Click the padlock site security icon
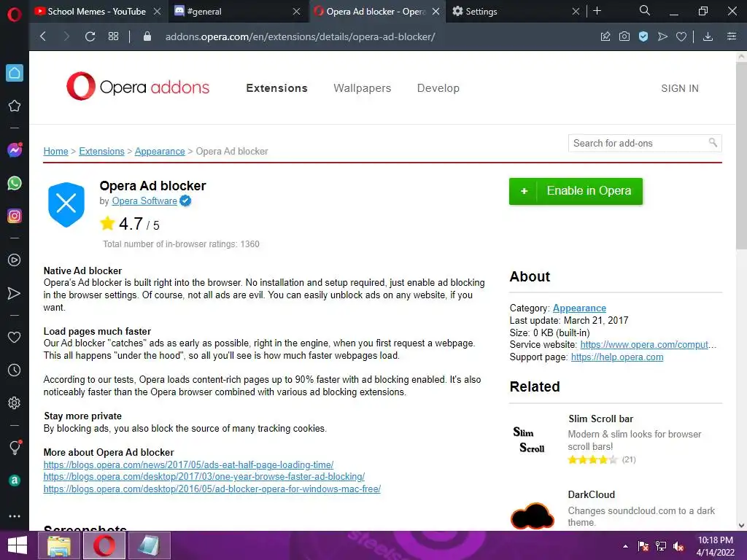The width and height of the screenshot is (747, 560). [147, 36]
